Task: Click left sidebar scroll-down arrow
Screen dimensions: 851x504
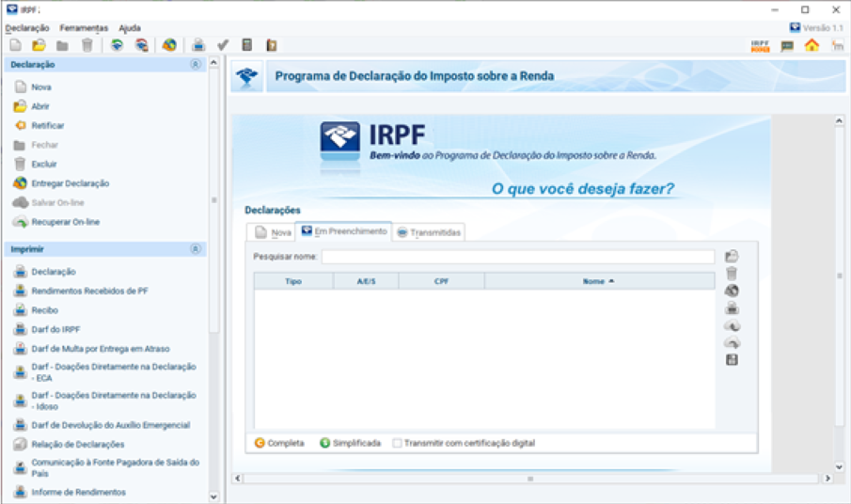Action: pyautogui.click(x=213, y=496)
